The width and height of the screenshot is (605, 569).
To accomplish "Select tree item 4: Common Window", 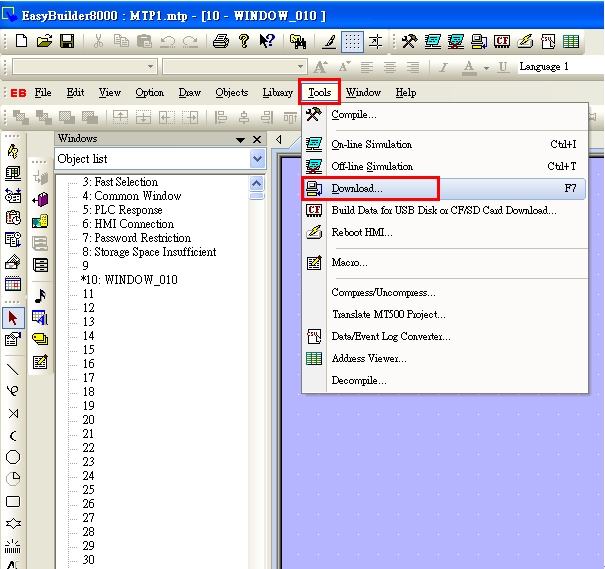I will 132,196.
